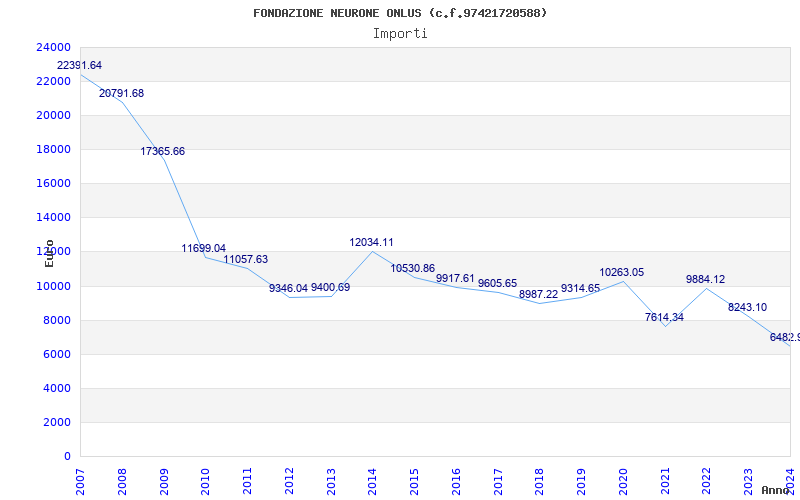Click y-axis value 10000
The height and width of the screenshot is (500, 800).
point(53,286)
